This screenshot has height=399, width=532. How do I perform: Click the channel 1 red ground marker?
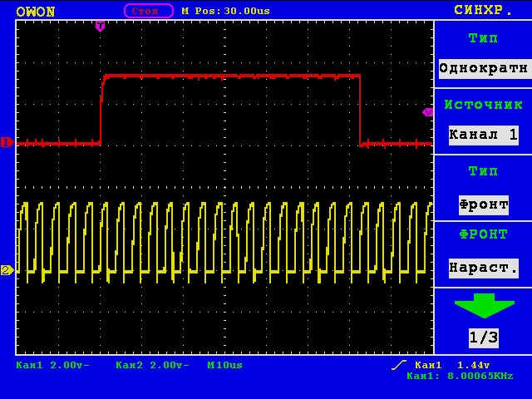coord(7,142)
